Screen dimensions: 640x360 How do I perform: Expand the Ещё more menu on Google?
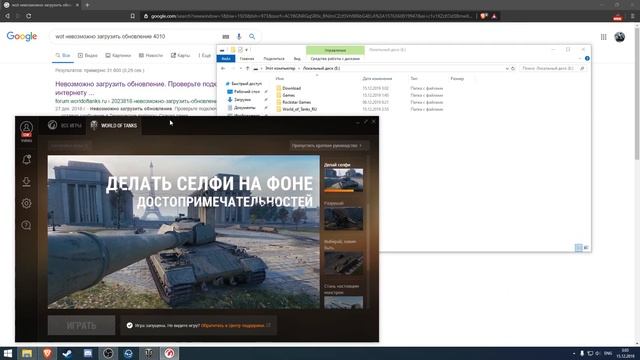pos(204,56)
